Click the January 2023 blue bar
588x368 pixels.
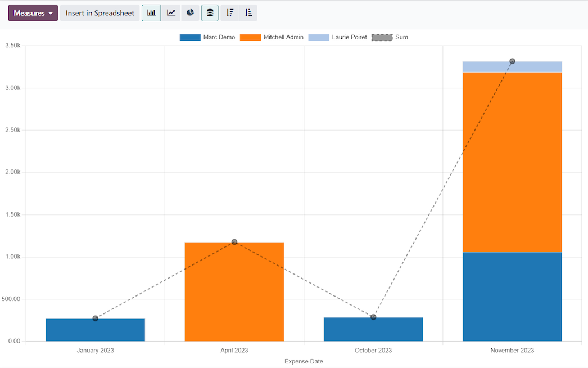point(95,330)
